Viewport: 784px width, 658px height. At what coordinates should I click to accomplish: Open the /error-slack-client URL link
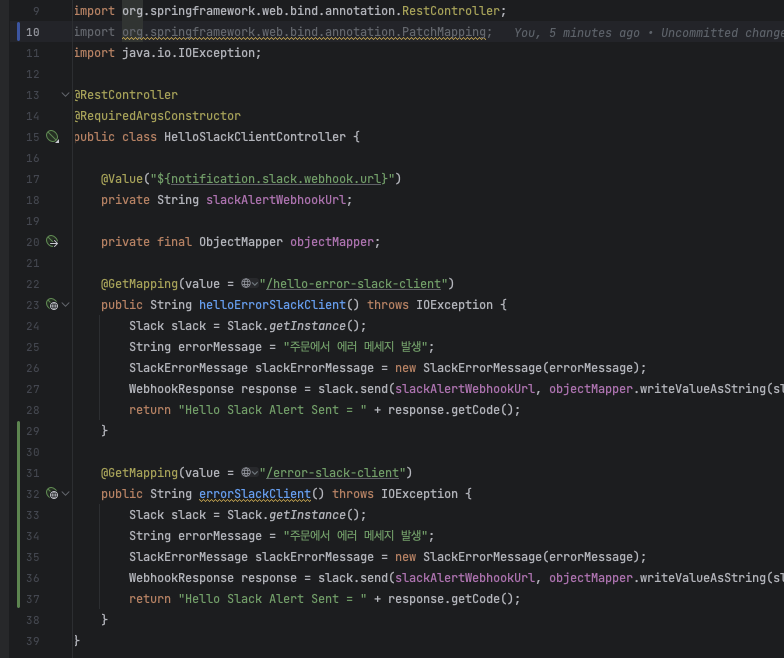click(332, 473)
